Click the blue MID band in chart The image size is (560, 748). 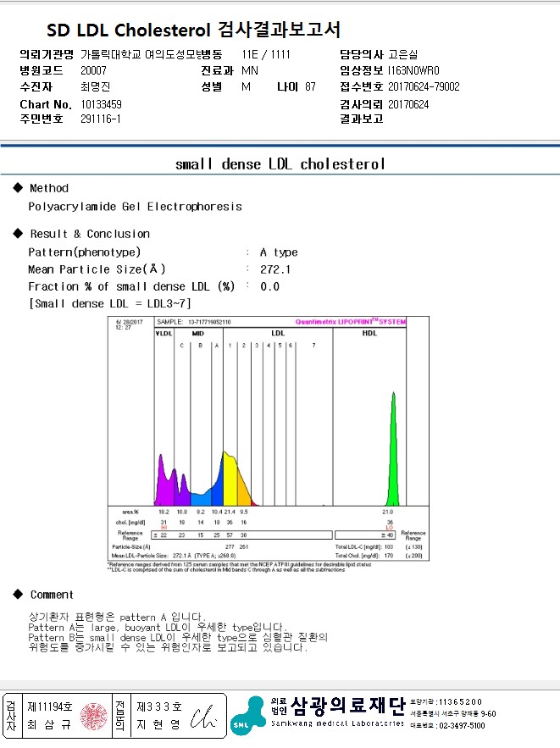200,498
